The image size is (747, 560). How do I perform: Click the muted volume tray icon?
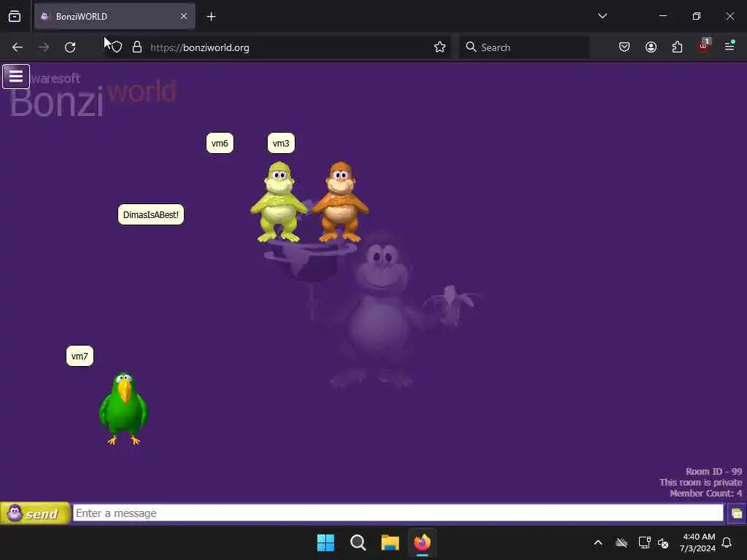pos(663,542)
